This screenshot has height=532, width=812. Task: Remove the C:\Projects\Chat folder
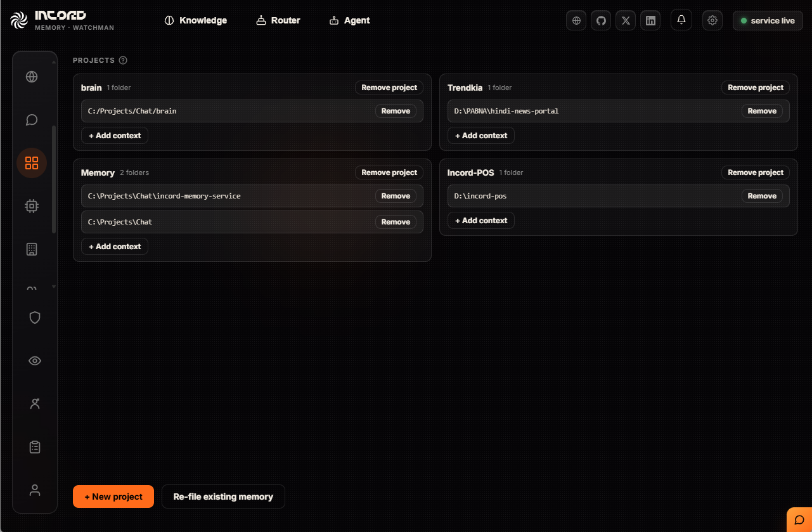396,222
